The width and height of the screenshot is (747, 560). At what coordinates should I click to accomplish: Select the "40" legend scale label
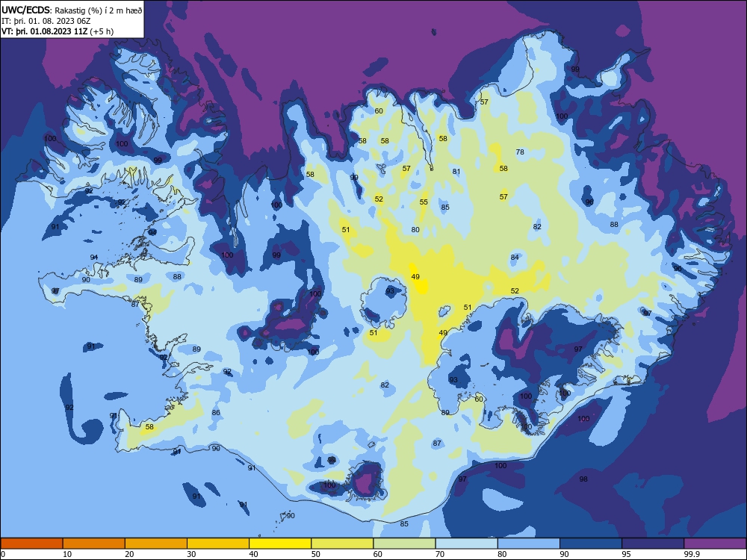[x=253, y=554]
